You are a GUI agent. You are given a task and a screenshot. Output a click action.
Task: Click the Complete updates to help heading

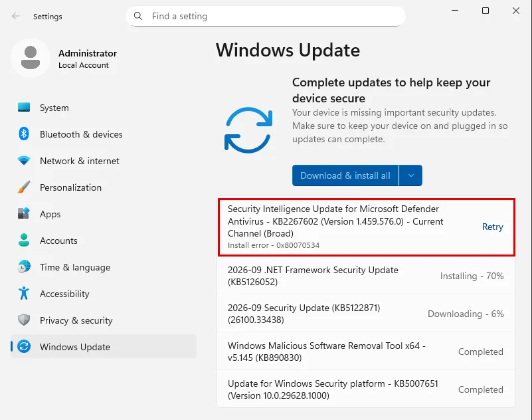[x=391, y=90]
